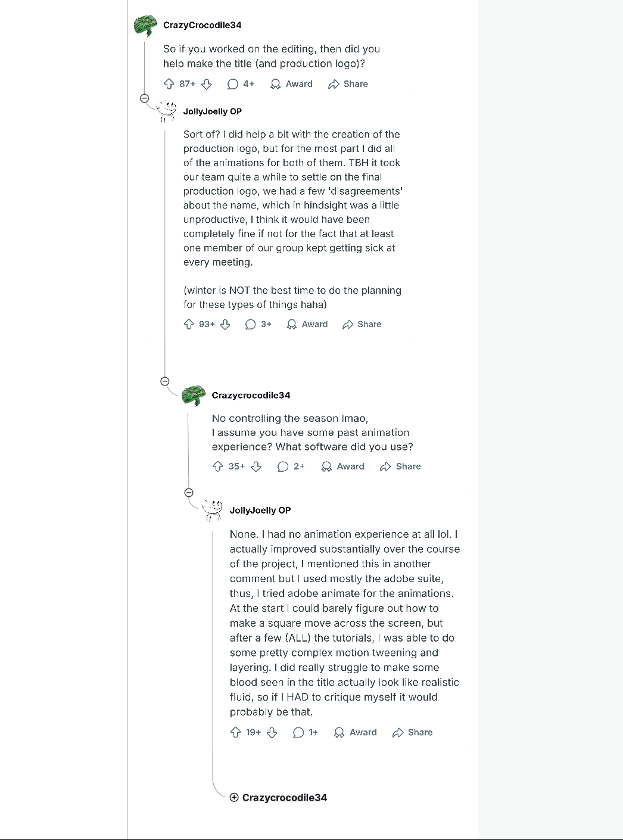
Task: Share the comment with 19+ votes
Action: point(412,732)
